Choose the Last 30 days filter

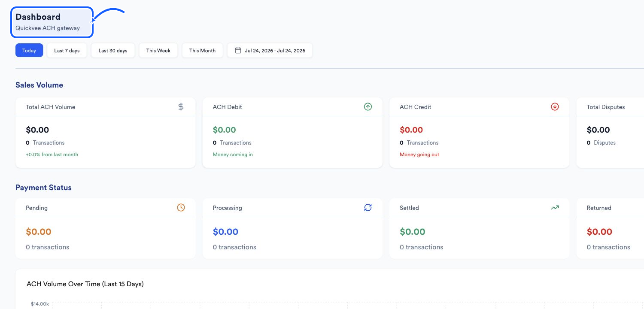pos(113,50)
